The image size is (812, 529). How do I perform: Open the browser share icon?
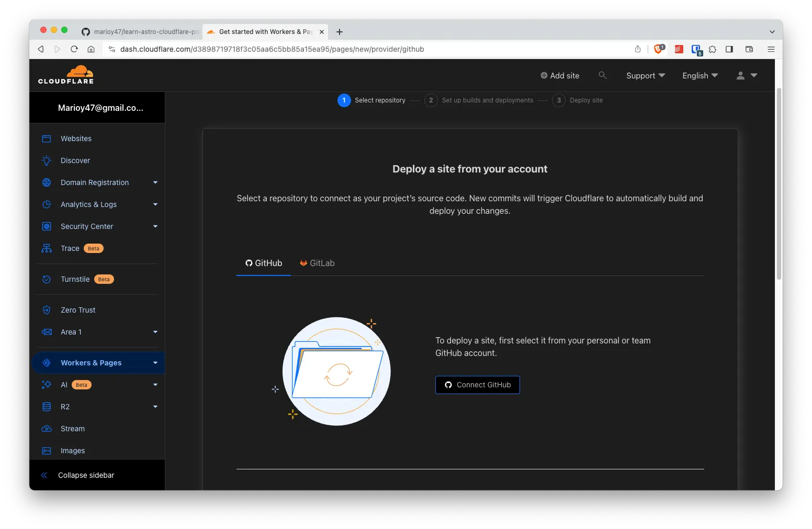(x=638, y=49)
